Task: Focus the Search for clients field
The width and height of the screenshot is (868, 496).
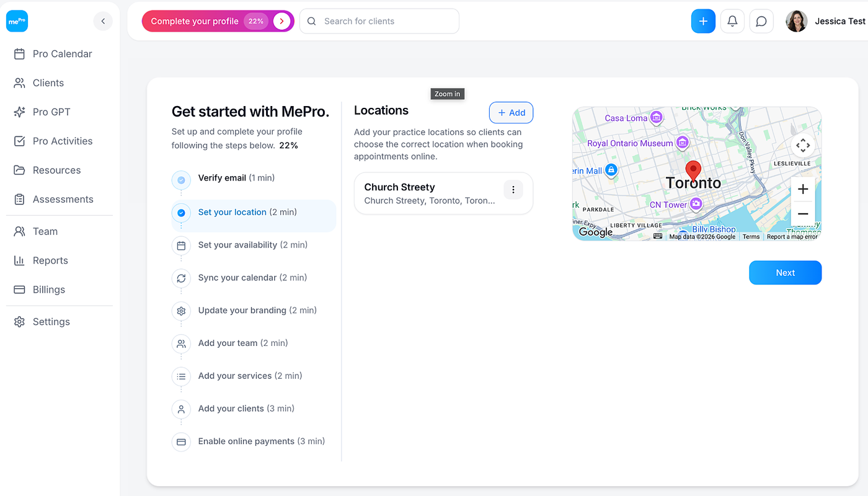Action: (379, 21)
